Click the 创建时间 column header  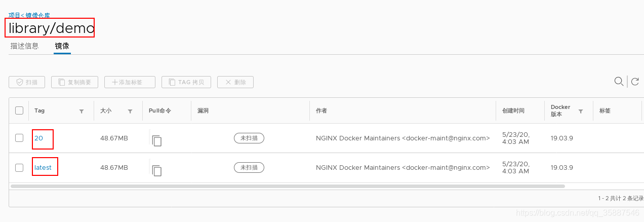[513, 110]
